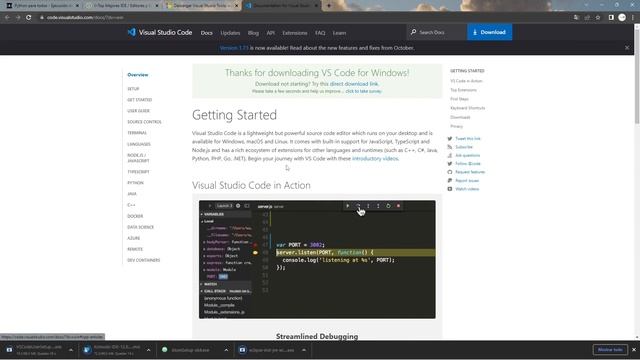640x360 pixels.
Task: Click the direct download link
Action: click(354, 84)
